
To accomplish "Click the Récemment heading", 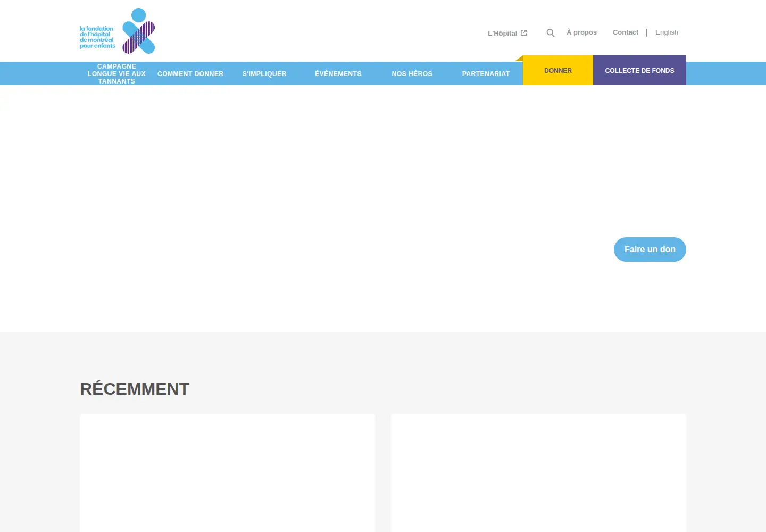I will [135, 389].
